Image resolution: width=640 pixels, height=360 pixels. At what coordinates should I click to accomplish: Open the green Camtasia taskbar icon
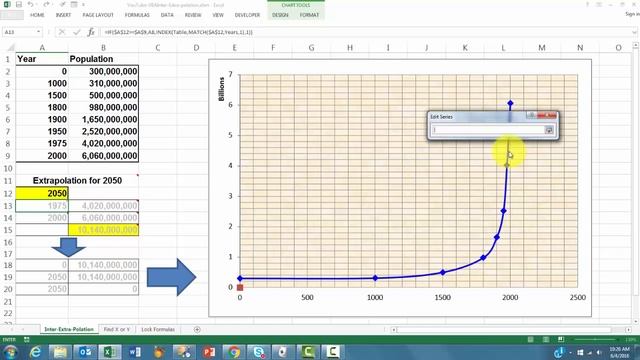(308, 351)
